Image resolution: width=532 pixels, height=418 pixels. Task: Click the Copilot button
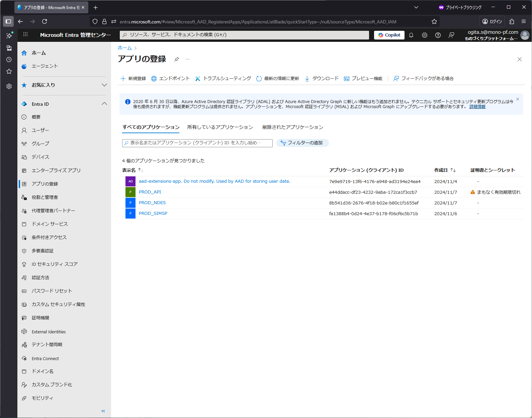389,35
